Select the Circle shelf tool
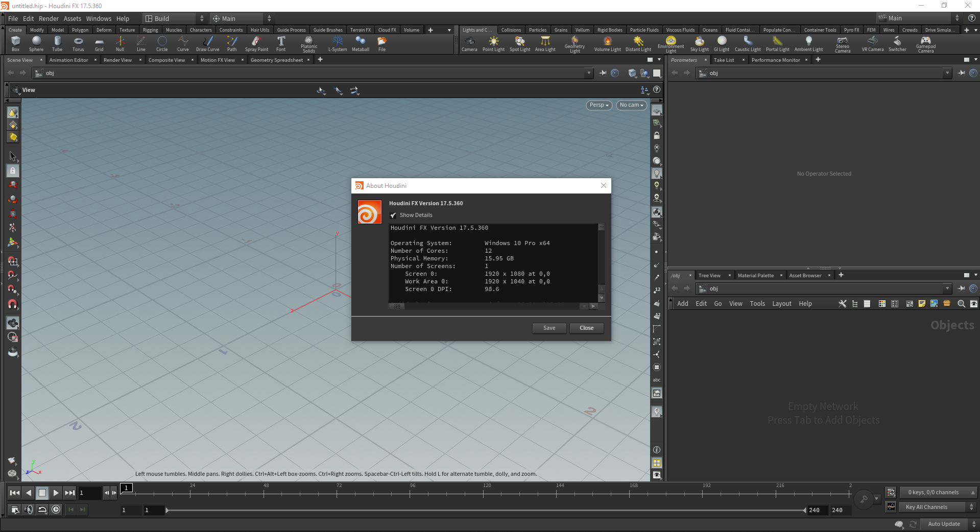The width and height of the screenshot is (980, 532). click(x=162, y=44)
